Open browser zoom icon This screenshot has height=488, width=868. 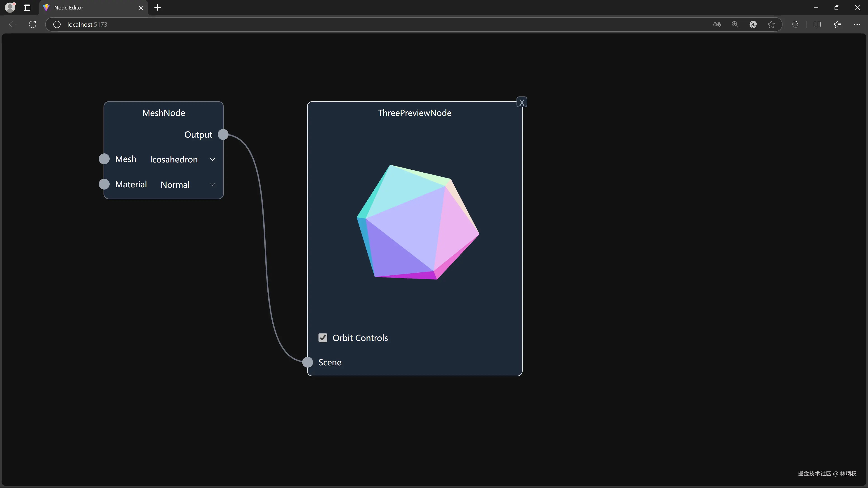(735, 24)
